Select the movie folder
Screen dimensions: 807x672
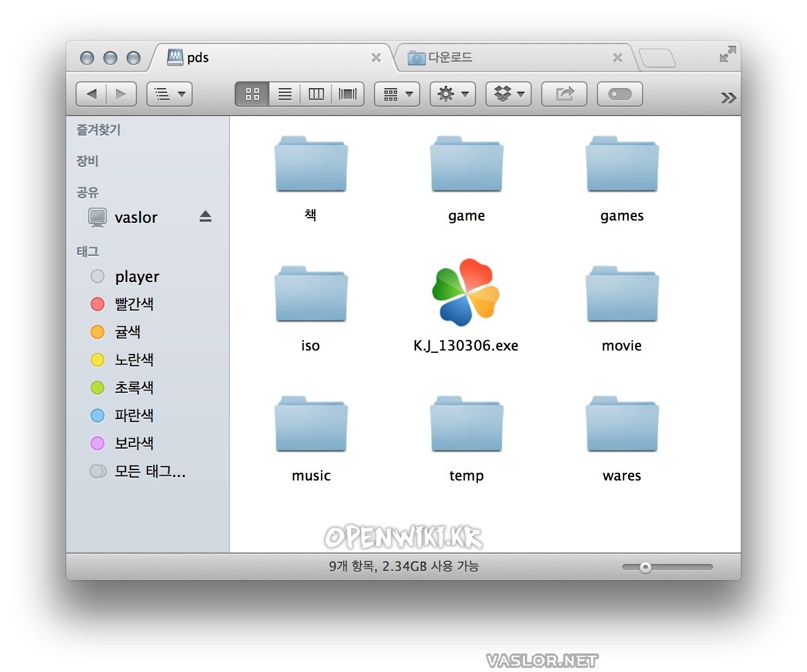(622, 294)
